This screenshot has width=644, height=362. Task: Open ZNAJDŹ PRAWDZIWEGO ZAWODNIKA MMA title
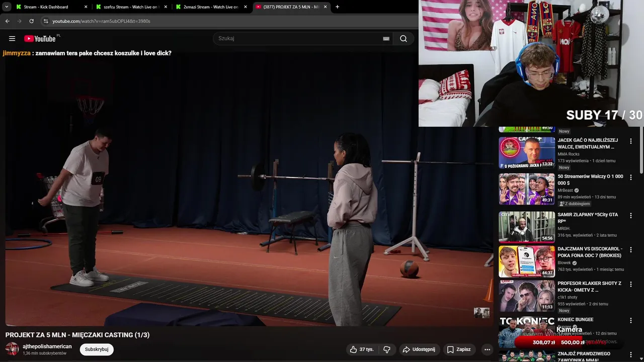(584, 356)
